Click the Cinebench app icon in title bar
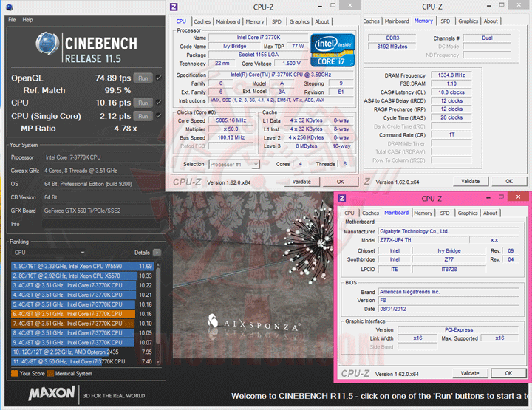532x410 pixels. coord(10,7)
